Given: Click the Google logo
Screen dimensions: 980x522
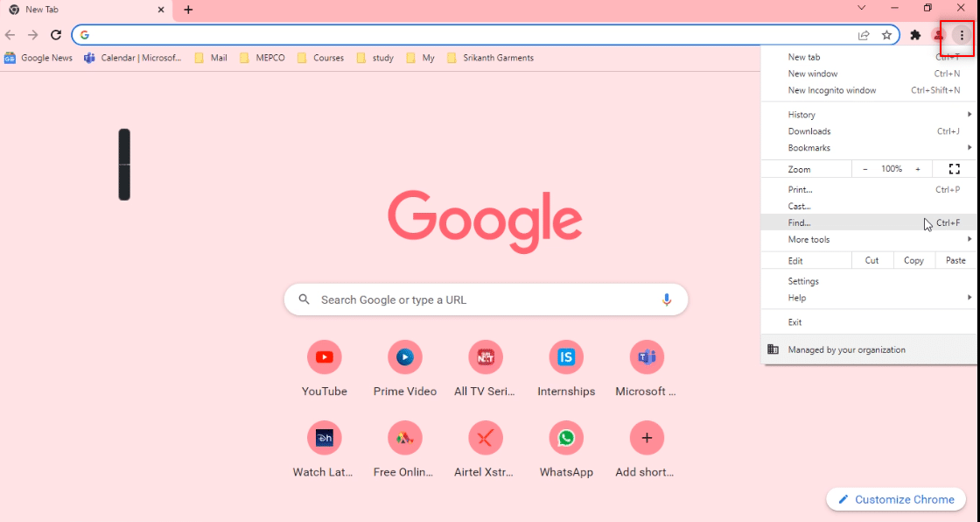Looking at the screenshot, I should (x=485, y=221).
